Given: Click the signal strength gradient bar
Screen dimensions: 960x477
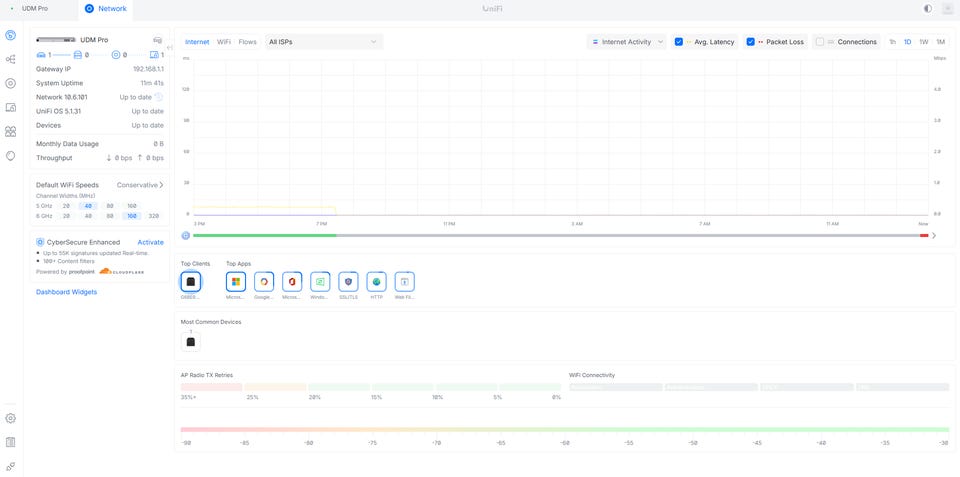Looking at the screenshot, I should 564,430.
